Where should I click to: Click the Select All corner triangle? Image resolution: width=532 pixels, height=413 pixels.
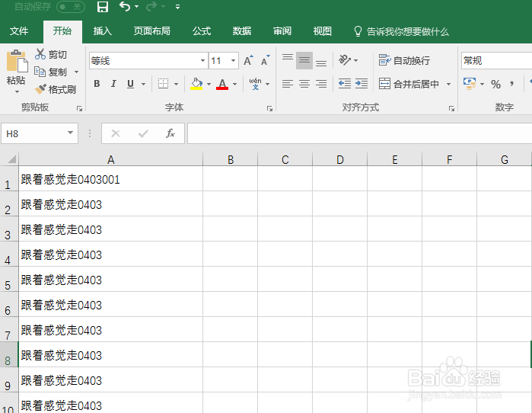11,159
